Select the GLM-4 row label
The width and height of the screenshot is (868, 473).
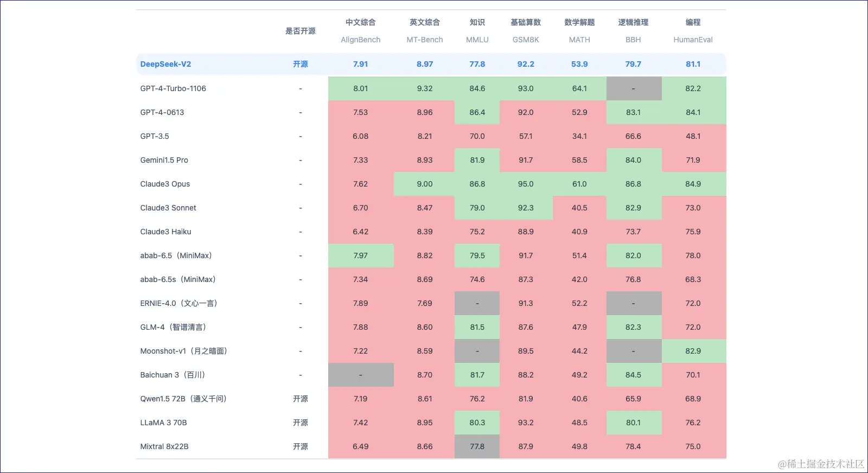point(173,327)
